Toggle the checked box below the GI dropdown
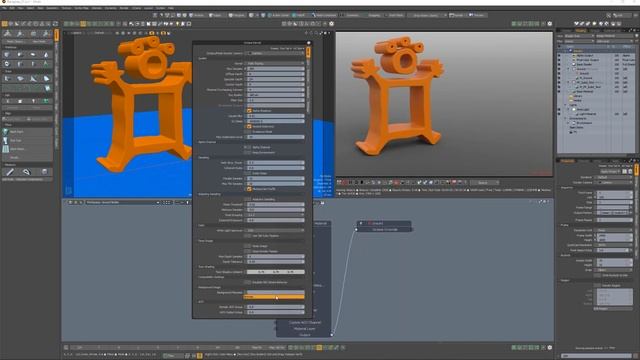Image resolution: width=640 pixels, height=360 pixels. point(249,127)
